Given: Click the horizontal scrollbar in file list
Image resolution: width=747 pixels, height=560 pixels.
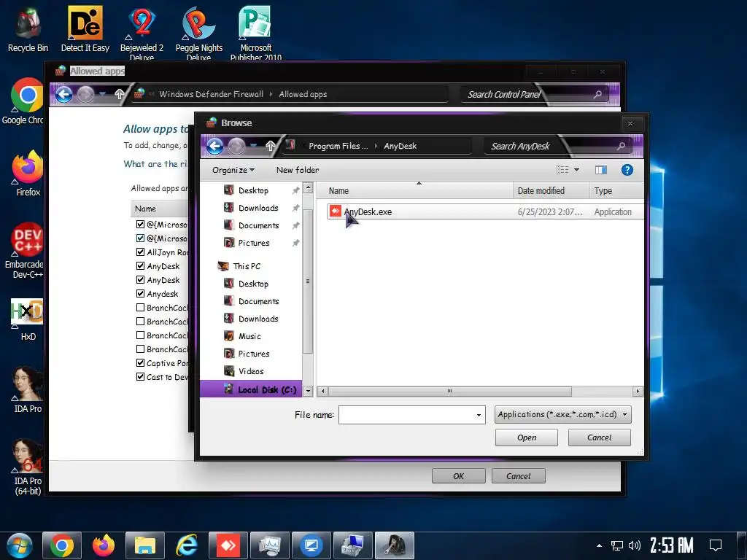Looking at the screenshot, I should (449, 391).
